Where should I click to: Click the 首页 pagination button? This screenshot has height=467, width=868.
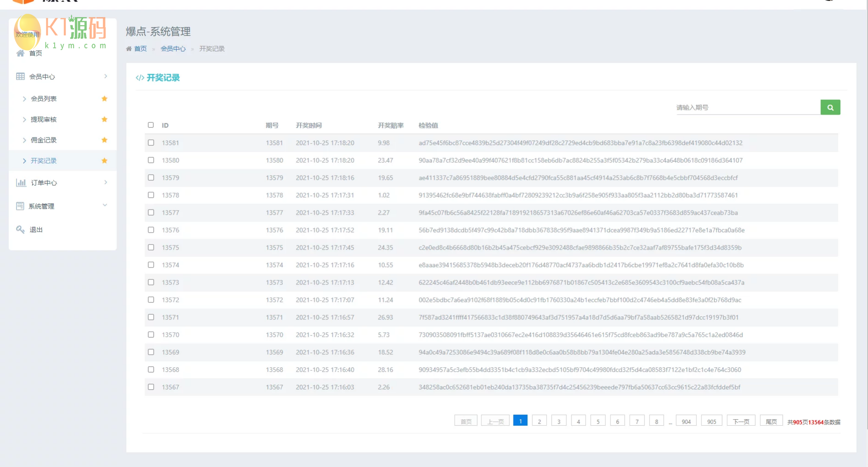(x=466, y=421)
